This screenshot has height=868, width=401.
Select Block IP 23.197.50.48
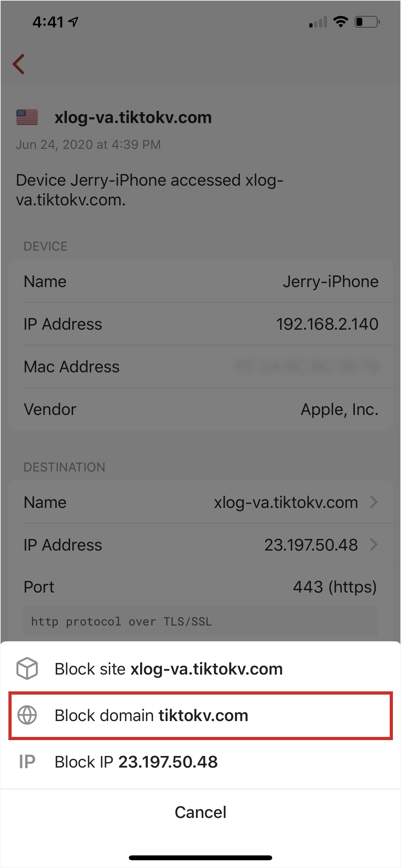point(200,762)
